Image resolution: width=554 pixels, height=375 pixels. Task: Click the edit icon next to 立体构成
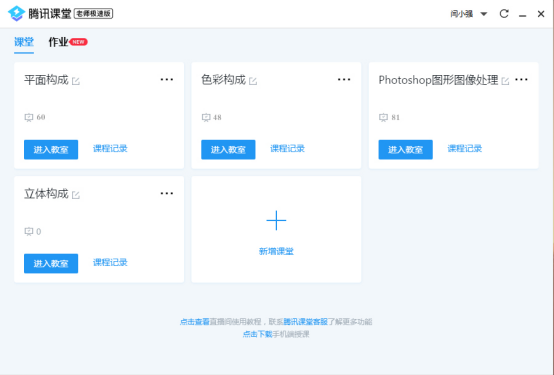coord(76,195)
